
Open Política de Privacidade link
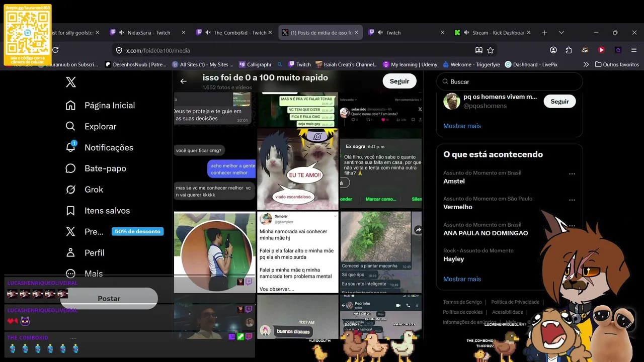[515, 302]
